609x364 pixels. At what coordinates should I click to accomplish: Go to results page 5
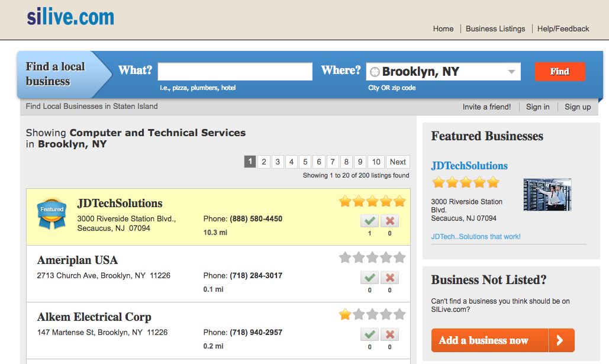click(x=305, y=162)
